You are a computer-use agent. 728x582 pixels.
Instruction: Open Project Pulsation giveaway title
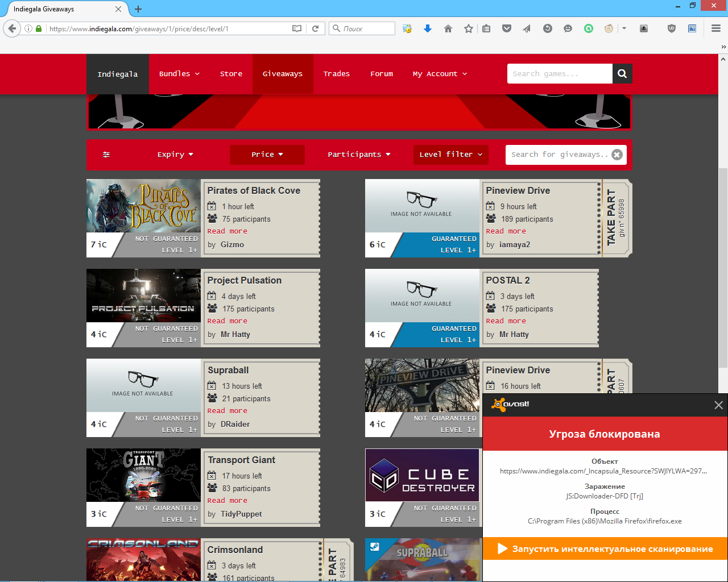(244, 280)
